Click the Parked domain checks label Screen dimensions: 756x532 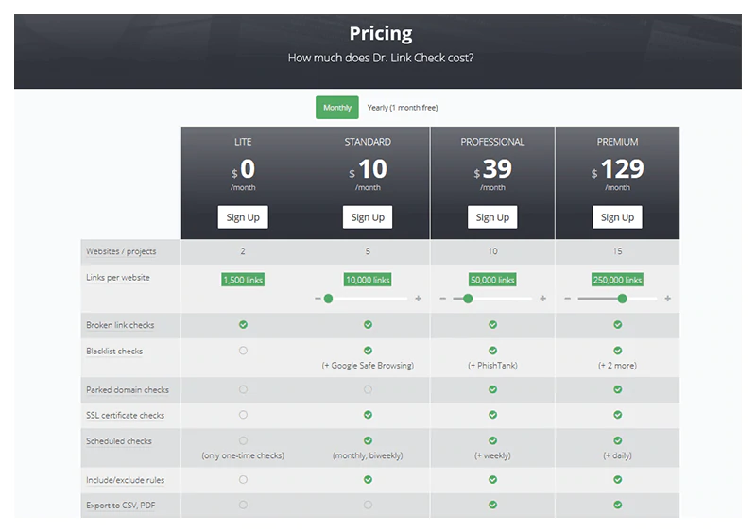128,390
